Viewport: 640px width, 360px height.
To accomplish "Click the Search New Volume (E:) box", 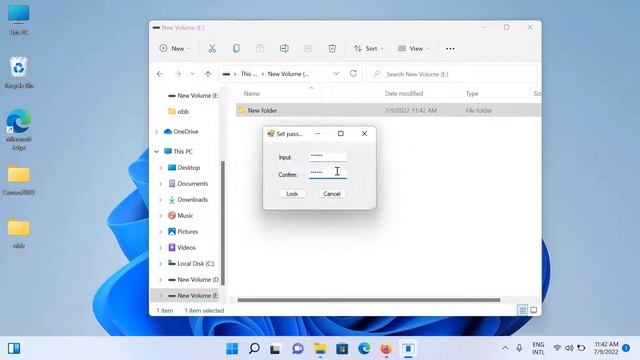I will 452,74.
